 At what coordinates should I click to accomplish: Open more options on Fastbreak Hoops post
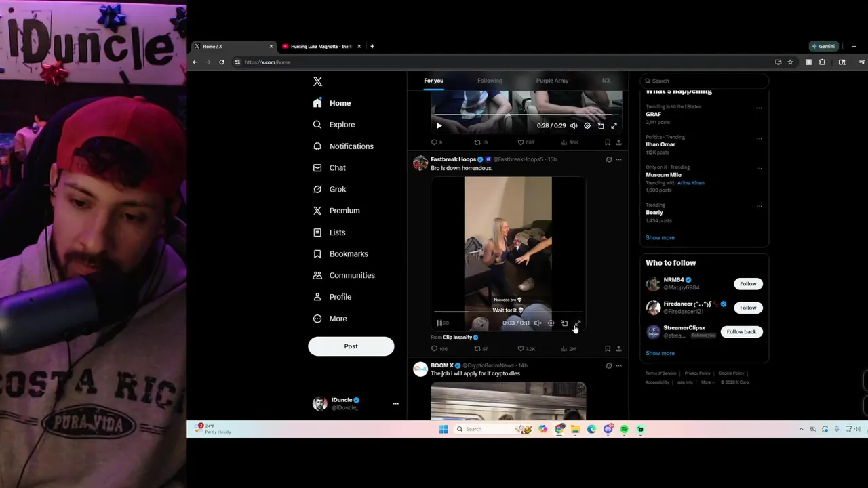(618, 159)
